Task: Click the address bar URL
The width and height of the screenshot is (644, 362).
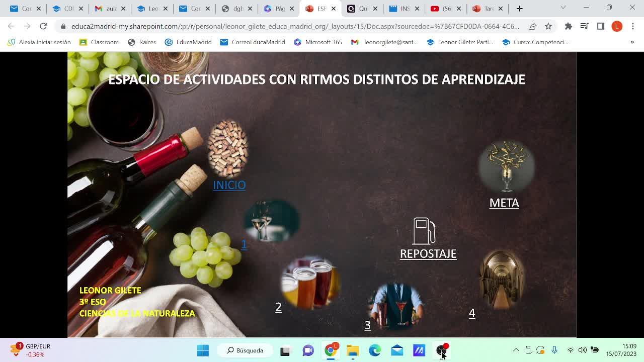Action: click(295, 26)
